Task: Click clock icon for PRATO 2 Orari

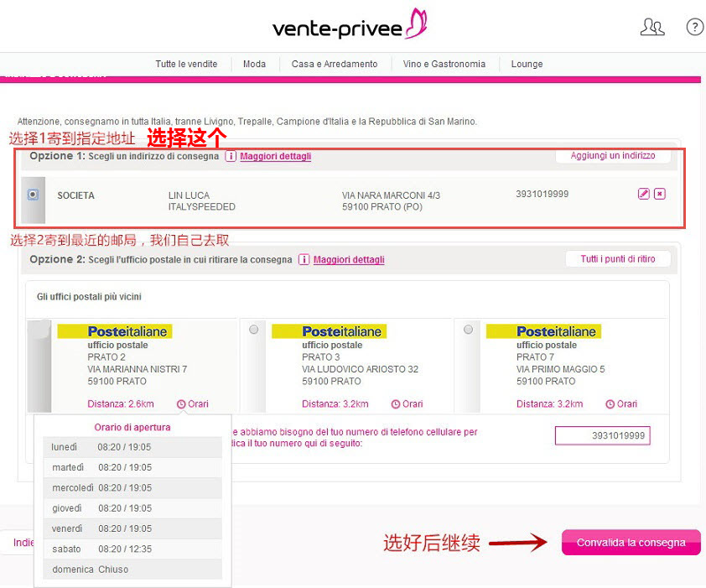Action: (x=181, y=404)
